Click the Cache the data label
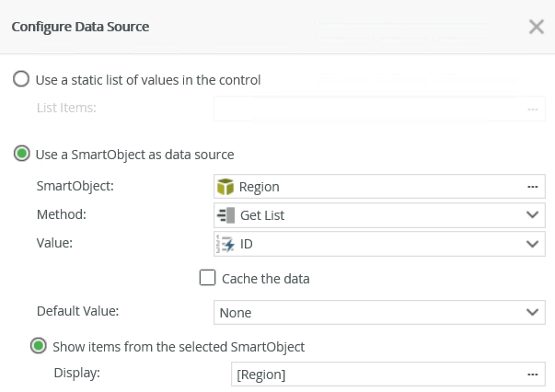 click(266, 278)
